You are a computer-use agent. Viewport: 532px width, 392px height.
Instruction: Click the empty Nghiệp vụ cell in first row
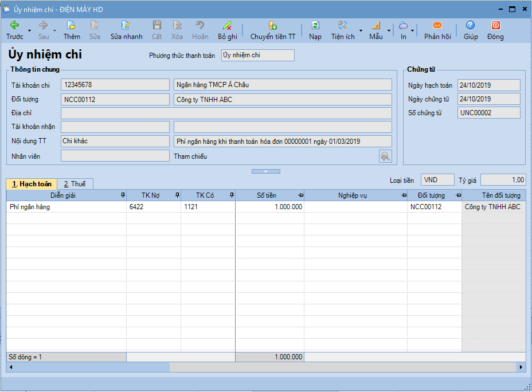(355, 207)
